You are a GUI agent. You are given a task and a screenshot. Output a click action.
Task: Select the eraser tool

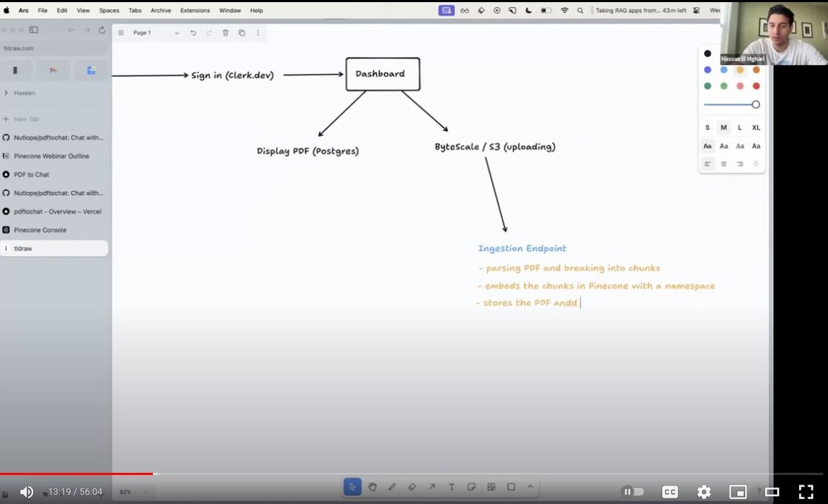(412, 487)
